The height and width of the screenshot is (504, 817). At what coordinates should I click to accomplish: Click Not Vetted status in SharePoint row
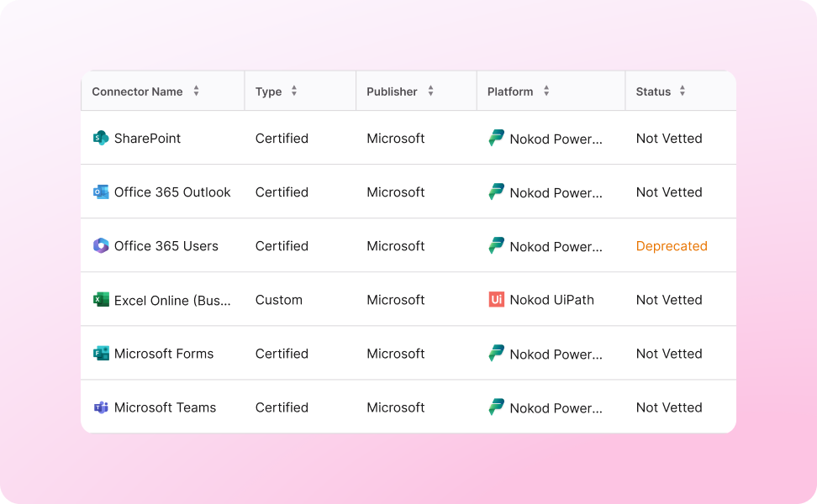(x=669, y=138)
